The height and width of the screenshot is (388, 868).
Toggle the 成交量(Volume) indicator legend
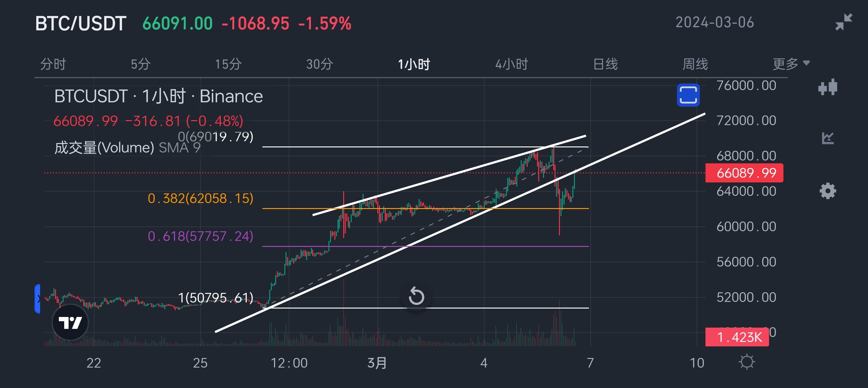click(105, 147)
